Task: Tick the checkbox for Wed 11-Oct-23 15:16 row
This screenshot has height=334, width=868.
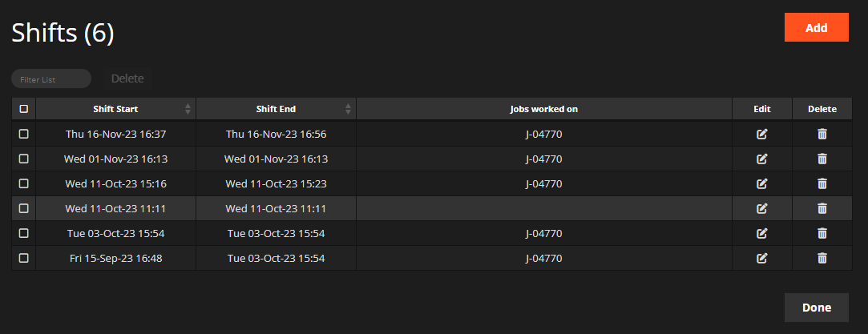Action: point(24,183)
